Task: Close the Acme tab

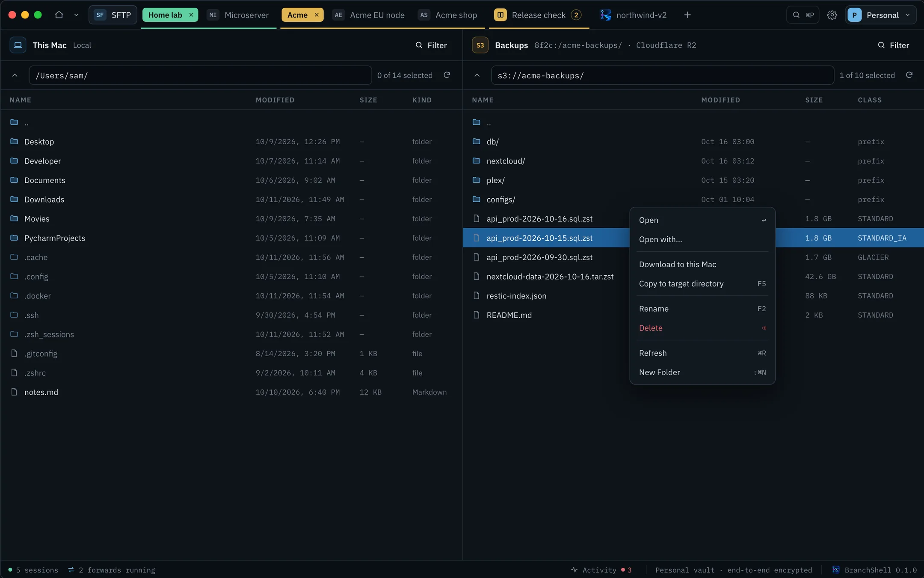Action: [x=317, y=15]
